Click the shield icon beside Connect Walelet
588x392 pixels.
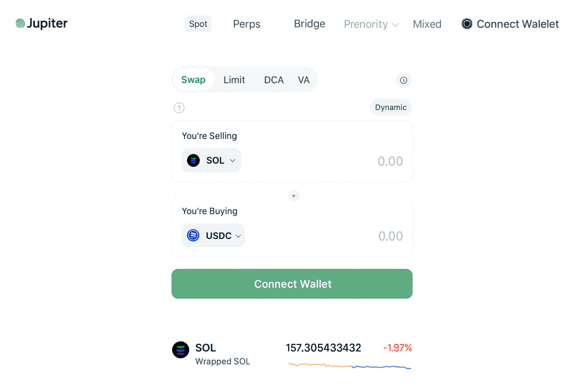467,24
